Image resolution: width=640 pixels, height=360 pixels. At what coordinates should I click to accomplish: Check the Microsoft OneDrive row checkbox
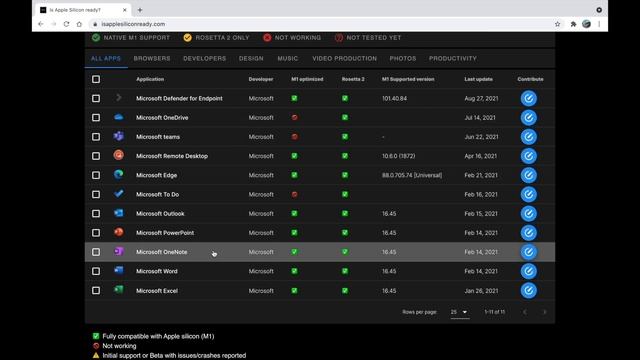click(96, 118)
